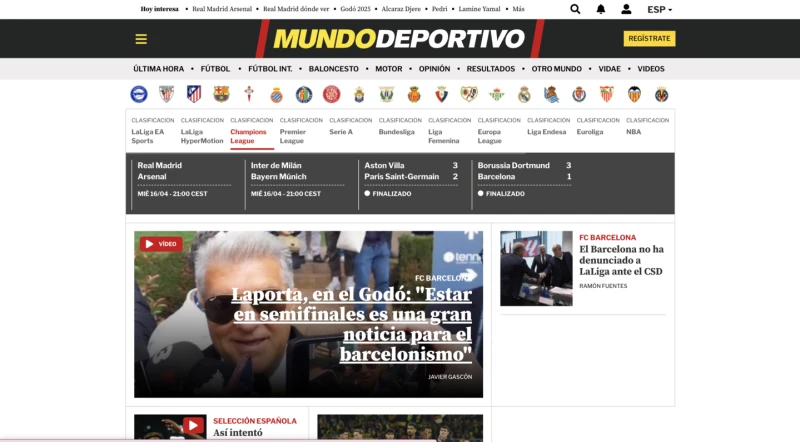Switch to Liga Femenina classification tab

449,131
